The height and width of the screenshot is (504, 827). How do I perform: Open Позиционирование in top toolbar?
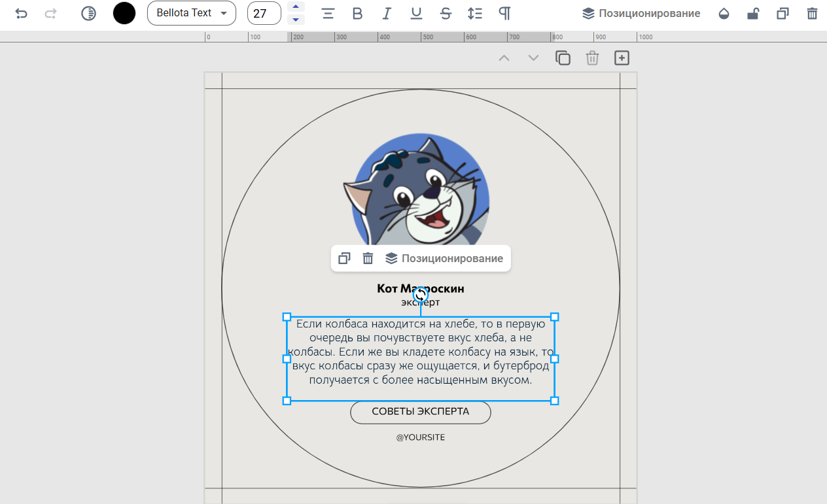(641, 13)
